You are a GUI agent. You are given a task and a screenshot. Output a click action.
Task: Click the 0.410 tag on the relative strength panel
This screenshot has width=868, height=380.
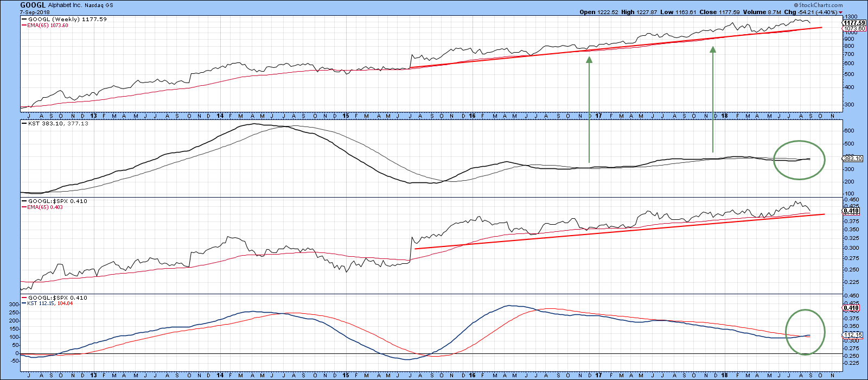point(851,211)
